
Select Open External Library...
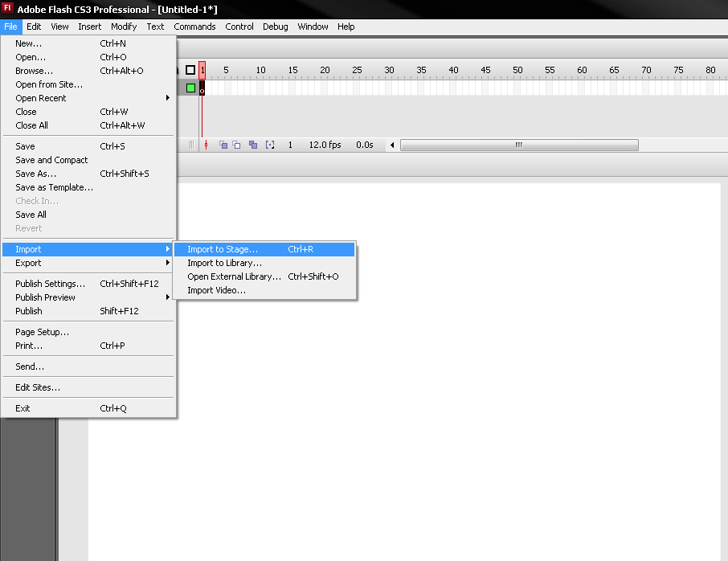click(x=264, y=276)
